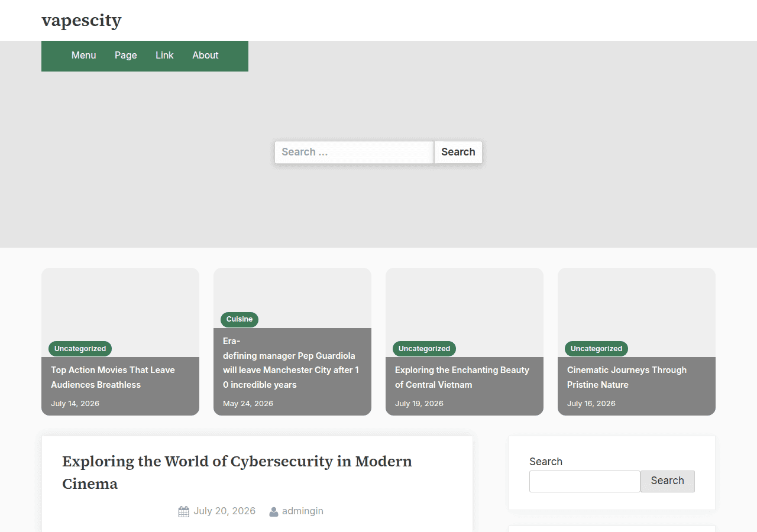Open the vapescity site title
Viewport: 757px width, 532px height.
coord(82,20)
